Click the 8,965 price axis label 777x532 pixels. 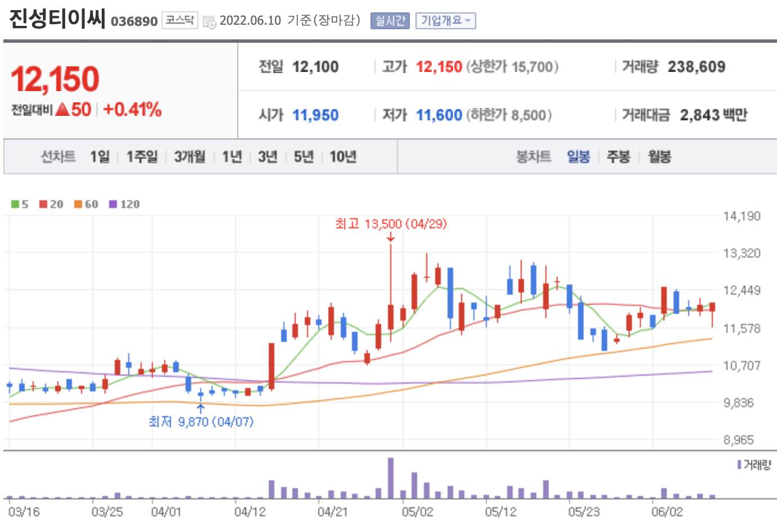pos(739,440)
